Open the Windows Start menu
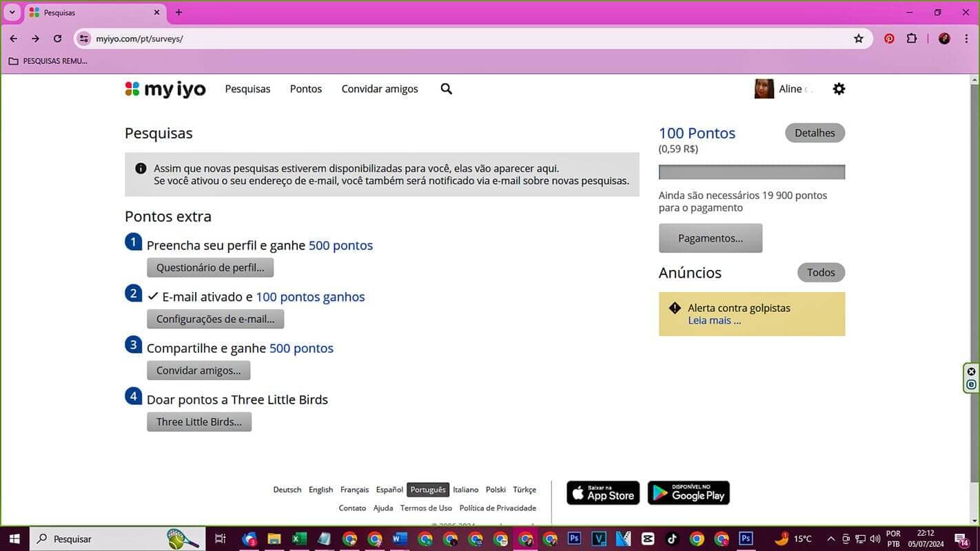Screen dimensions: 980x551 coord(14,539)
